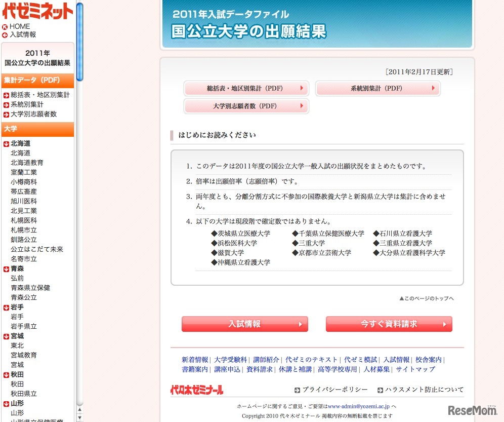Click www-admin@yozemi.ac.jp email link
504x422 pixels.
(x=359, y=407)
